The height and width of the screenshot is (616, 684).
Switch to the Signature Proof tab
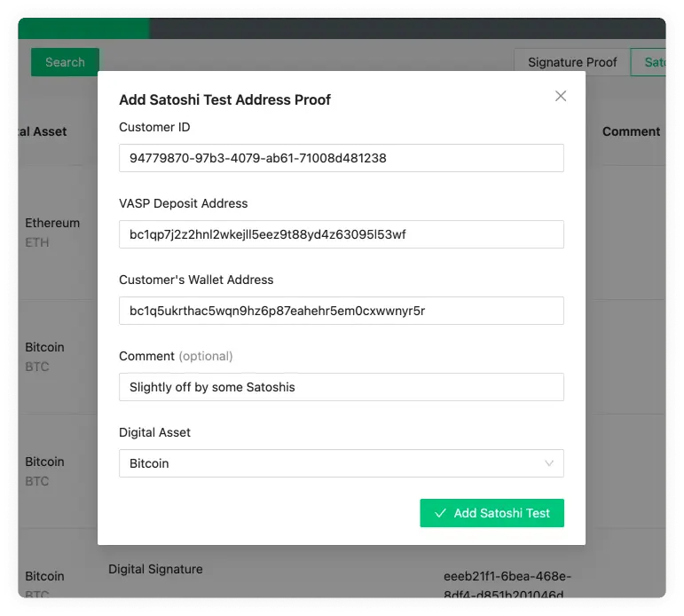click(x=572, y=62)
